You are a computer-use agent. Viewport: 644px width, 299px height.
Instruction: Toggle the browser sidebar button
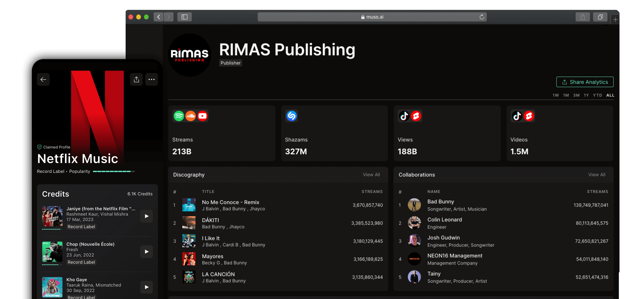point(185,17)
